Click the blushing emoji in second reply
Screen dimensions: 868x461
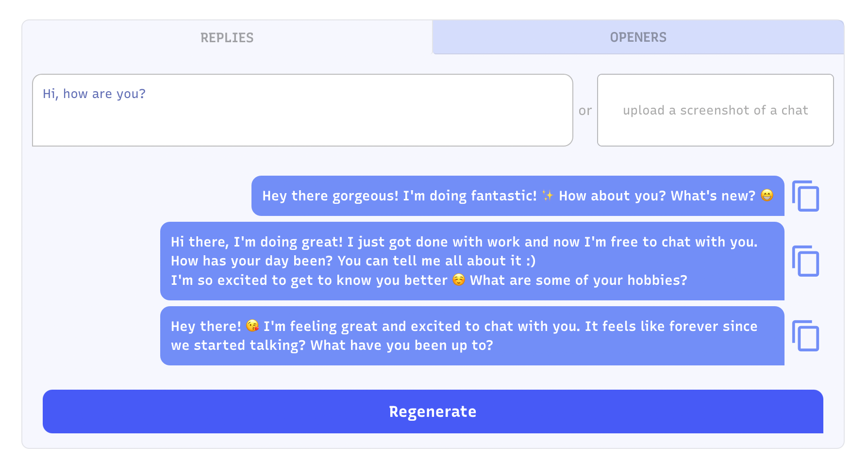tap(459, 280)
